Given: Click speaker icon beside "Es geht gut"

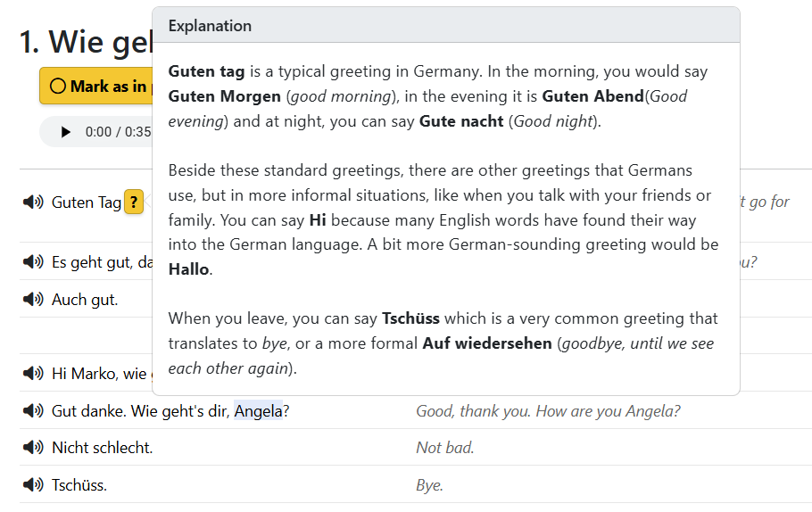Looking at the screenshot, I should pyautogui.click(x=33, y=262).
